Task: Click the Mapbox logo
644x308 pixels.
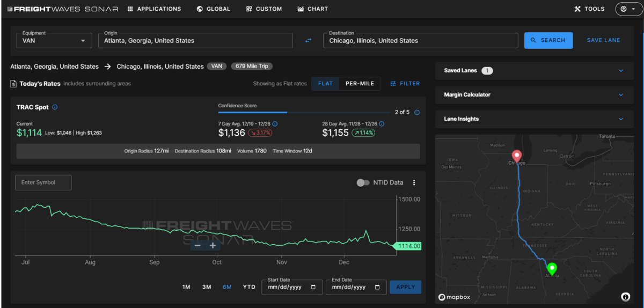Action: coord(453,297)
